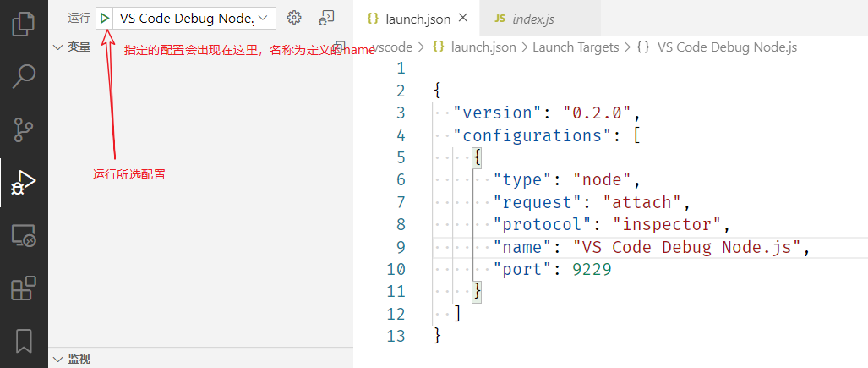
Task: Close the launch.json tab
Action: tap(463, 19)
